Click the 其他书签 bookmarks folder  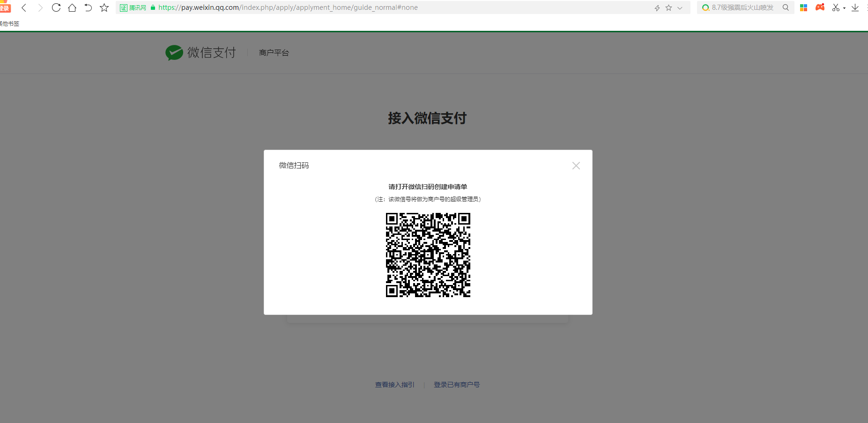click(9, 23)
